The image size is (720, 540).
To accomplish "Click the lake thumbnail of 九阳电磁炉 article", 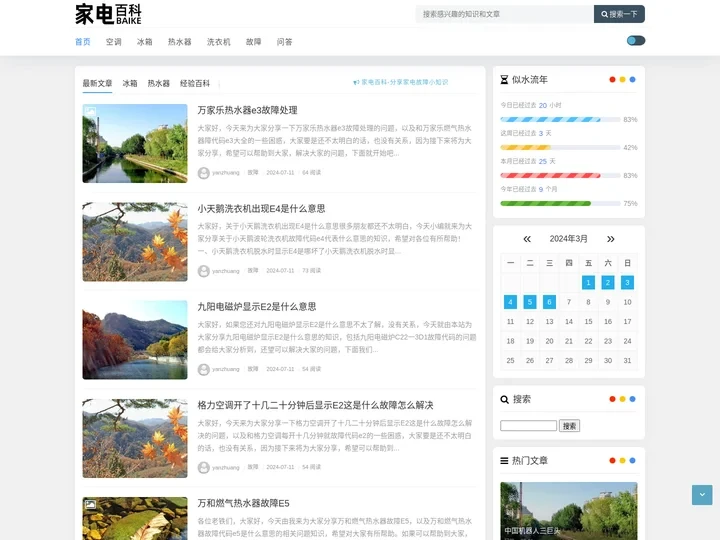I will [135, 340].
